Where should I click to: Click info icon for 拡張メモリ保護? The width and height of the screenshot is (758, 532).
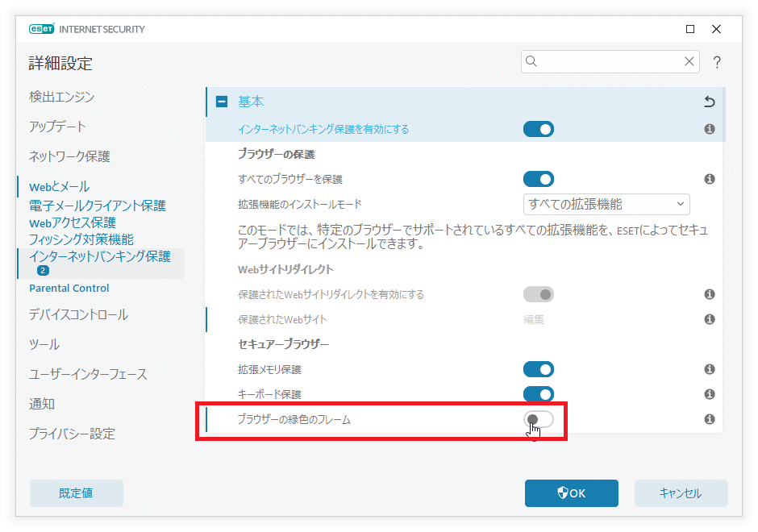[710, 369]
